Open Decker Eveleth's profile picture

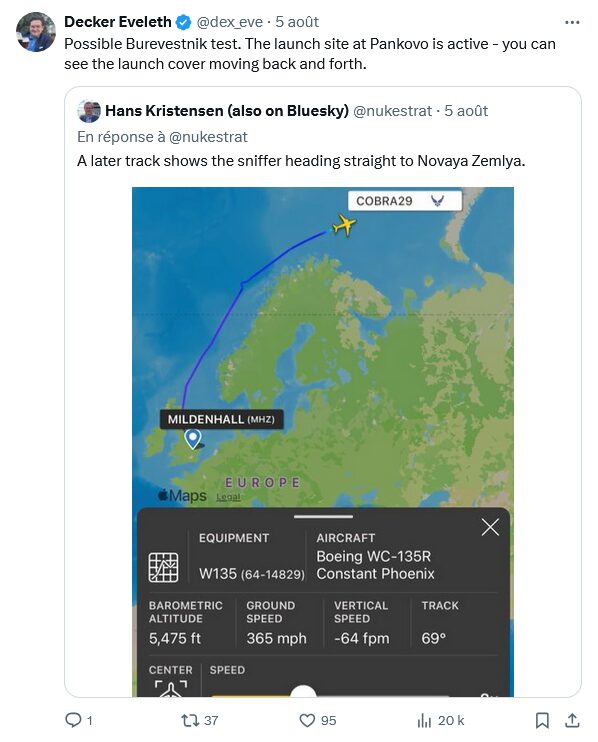tap(36, 32)
